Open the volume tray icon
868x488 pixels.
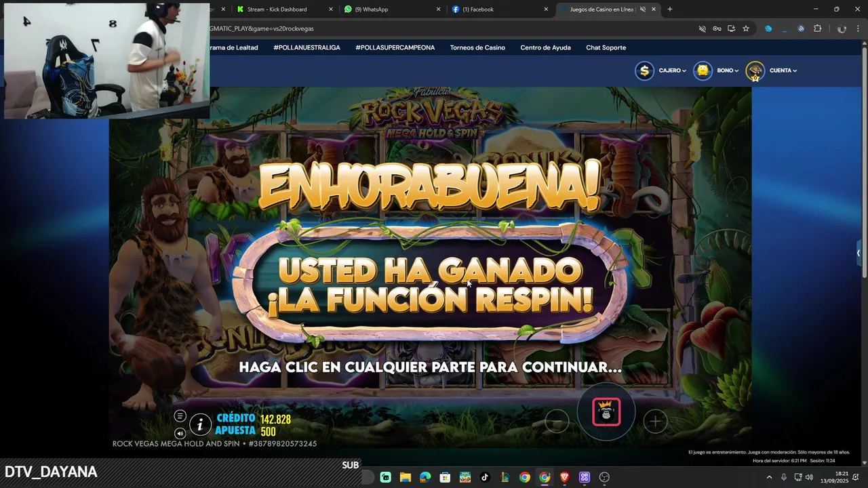click(x=809, y=477)
